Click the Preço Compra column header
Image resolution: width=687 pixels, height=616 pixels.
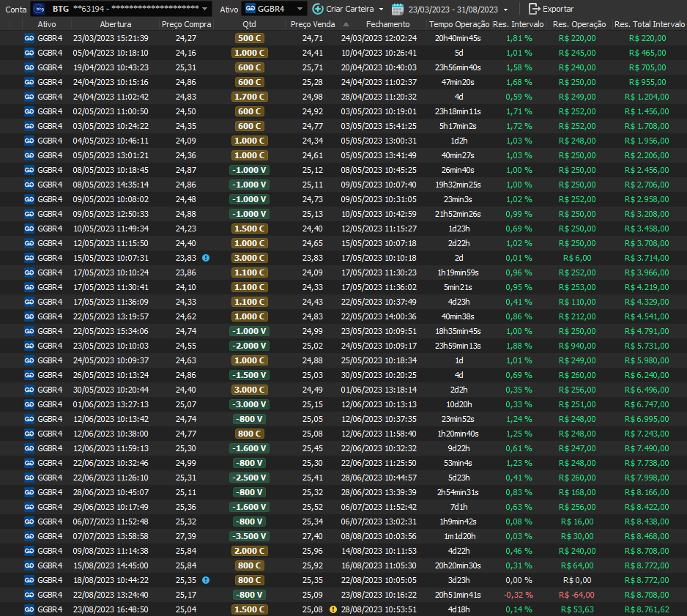pyautogui.click(x=186, y=24)
